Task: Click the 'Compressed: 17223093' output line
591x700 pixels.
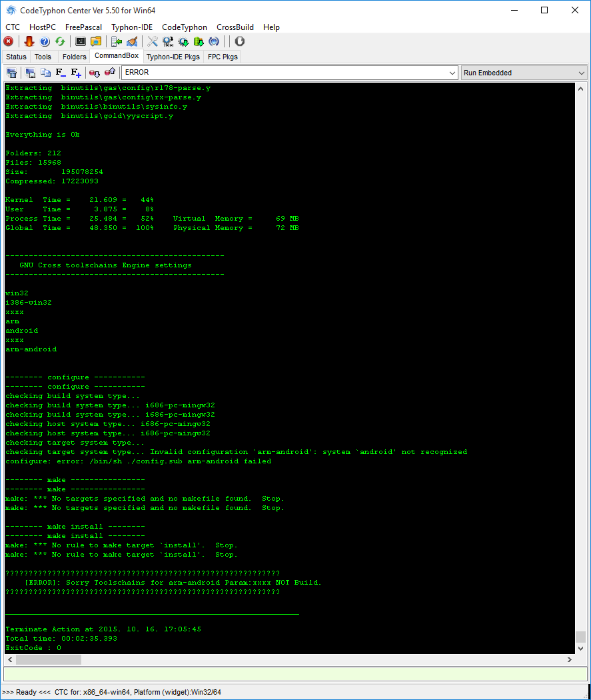Action: coord(52,181)
